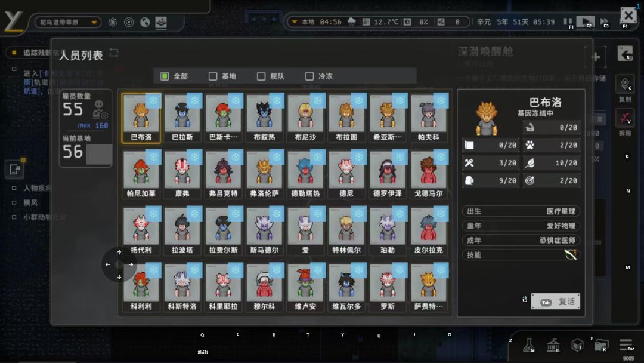Select the 罗斯 character portrait
The width and height of the screenshot is (644, 363).
click(388, 287)
